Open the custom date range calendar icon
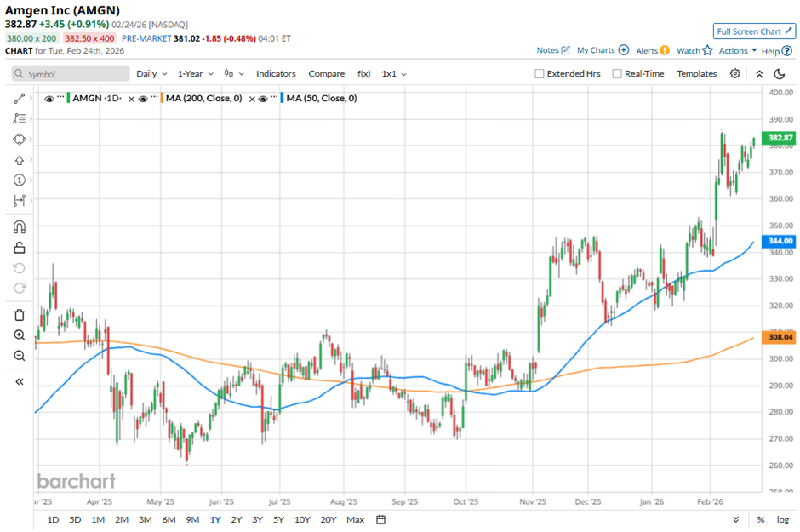 380,519
